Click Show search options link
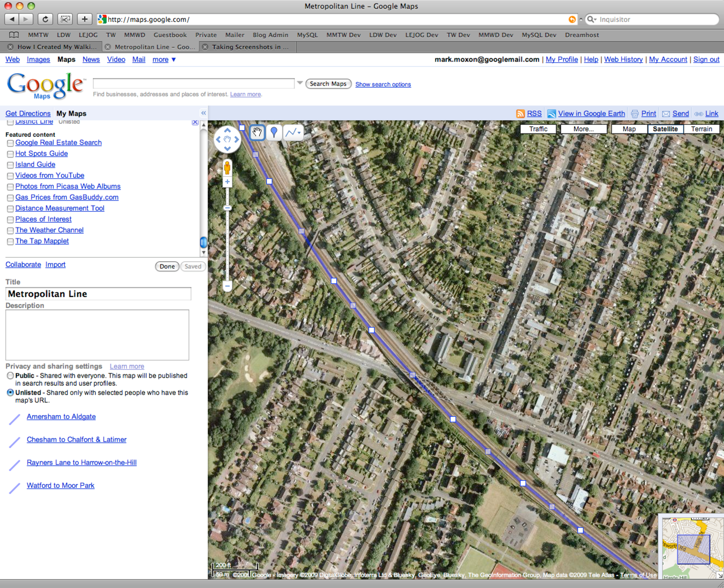The height and width of the screenshot is (588, 724). (383, 84)
